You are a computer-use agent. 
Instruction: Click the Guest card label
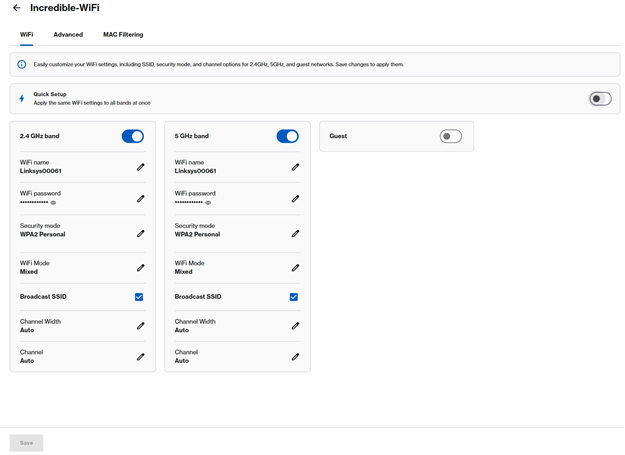[x=338, y=136]
